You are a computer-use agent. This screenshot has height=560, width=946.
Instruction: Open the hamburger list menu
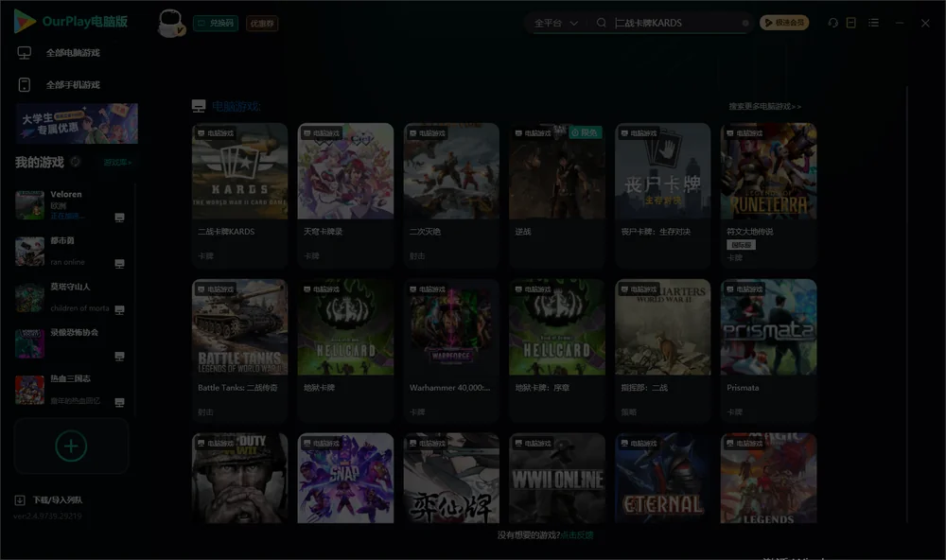tap(873, 23)
